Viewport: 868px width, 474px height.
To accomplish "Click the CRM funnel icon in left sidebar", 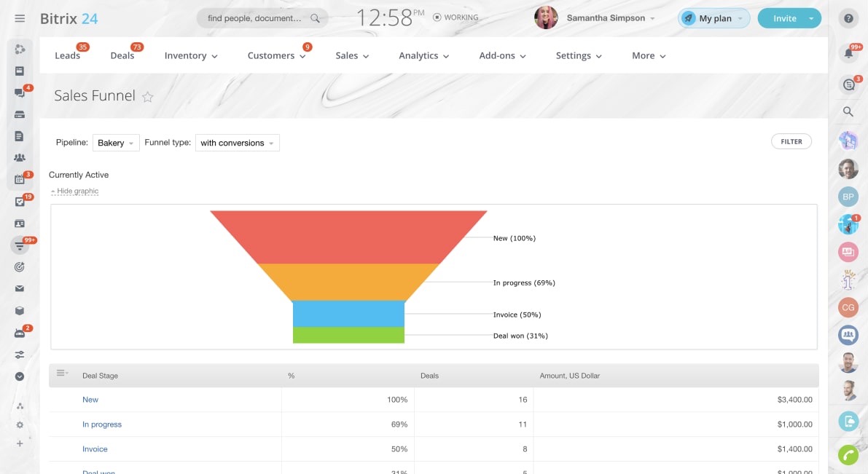I will (x=20, y=245).
